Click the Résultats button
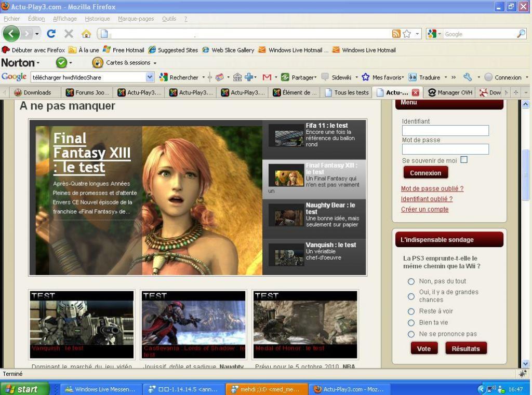532x395 pixels. [x=465, y=349]
